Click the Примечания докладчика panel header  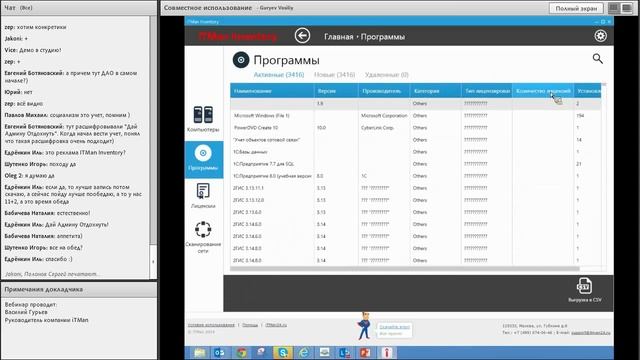point(79,289)
